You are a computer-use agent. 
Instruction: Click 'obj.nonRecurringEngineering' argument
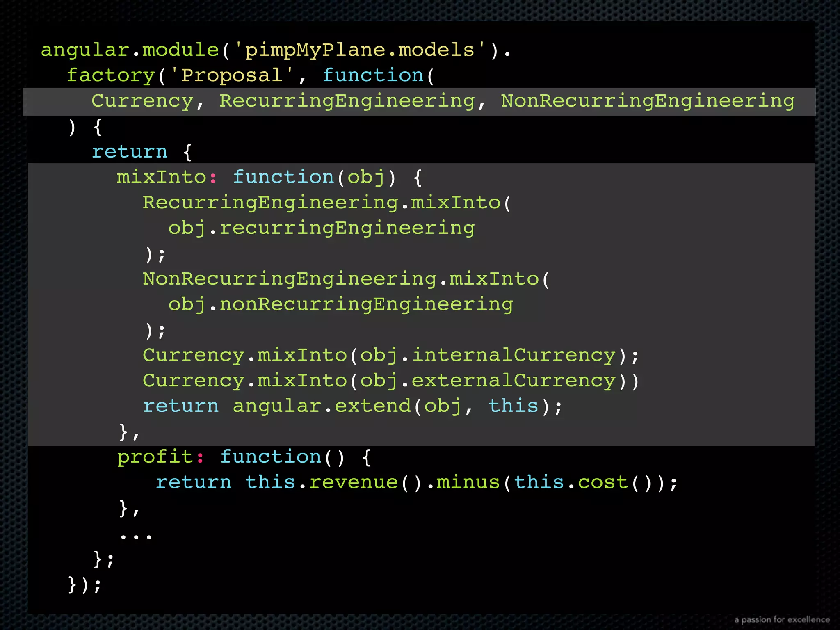tap(341, 305)
